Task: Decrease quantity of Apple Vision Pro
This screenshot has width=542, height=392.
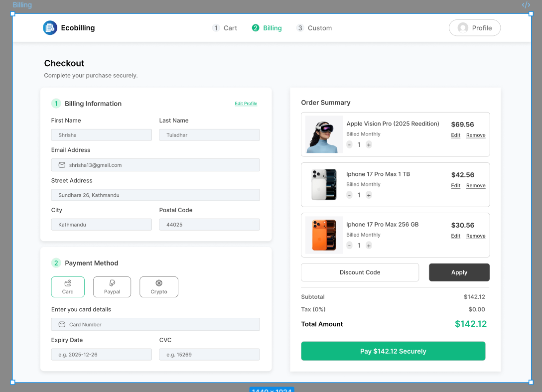Action: 350,144
